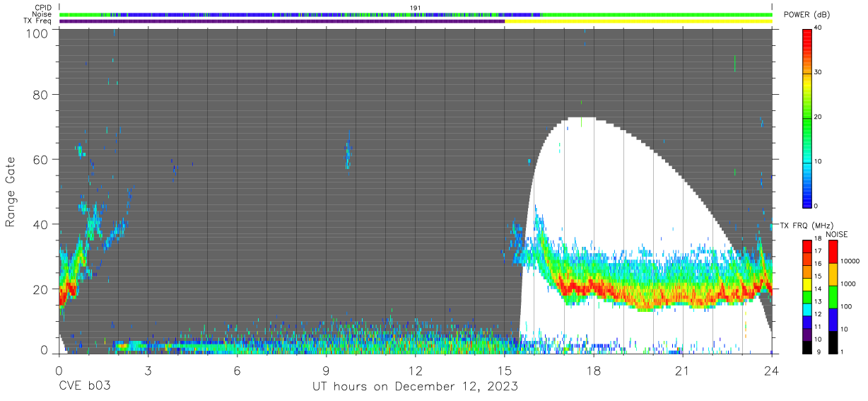Click the 3 tick on time axis
The image size is (868, 401).
148,371
